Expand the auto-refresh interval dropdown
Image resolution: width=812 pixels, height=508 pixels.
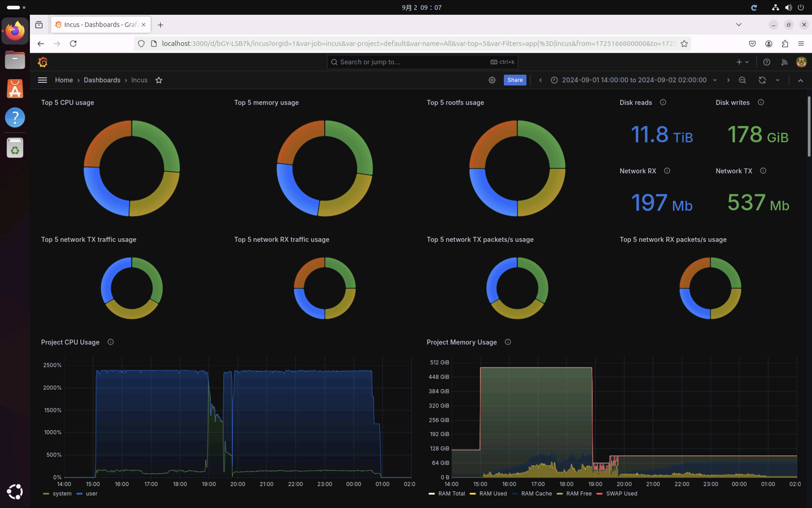[777, 80]
